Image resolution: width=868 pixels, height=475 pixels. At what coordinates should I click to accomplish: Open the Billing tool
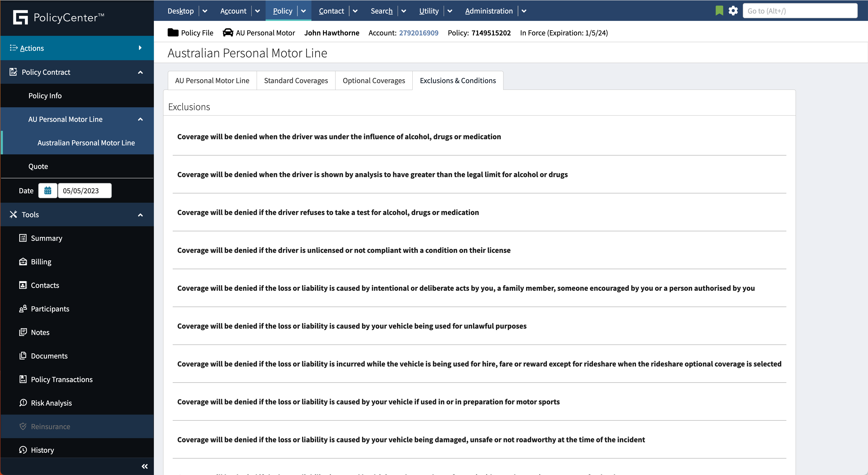coord(41,262)
